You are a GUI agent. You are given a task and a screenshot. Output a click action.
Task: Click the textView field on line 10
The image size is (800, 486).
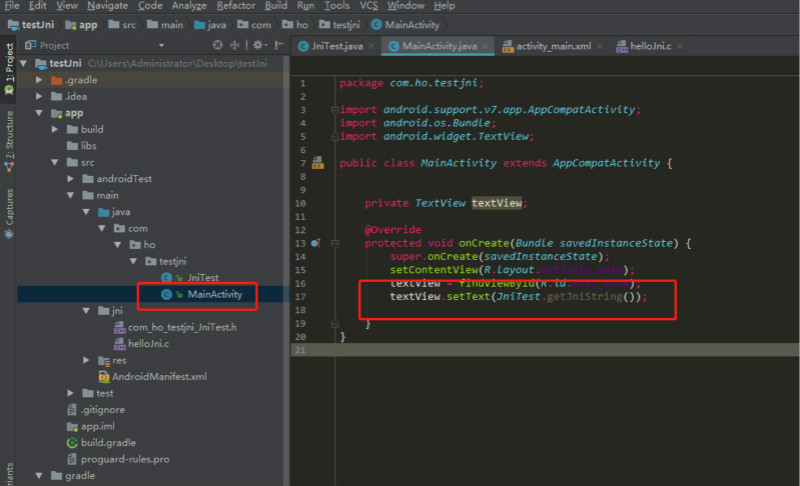click(x=496, y=203)
